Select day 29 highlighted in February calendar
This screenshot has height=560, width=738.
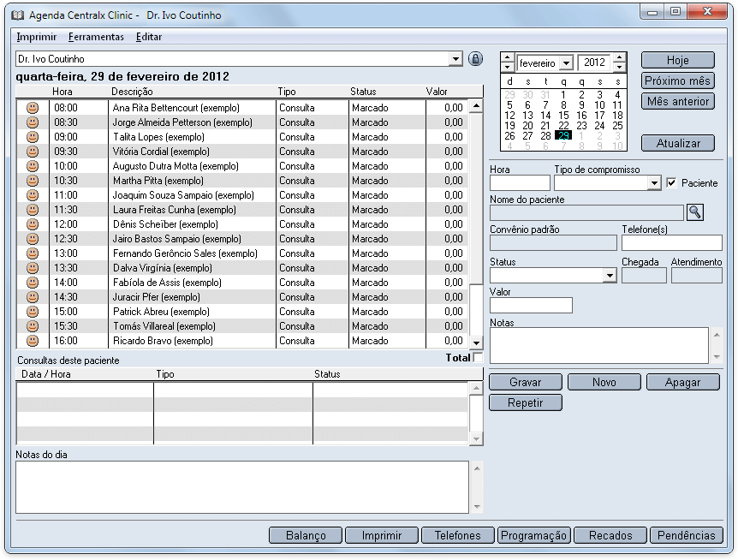563,136
